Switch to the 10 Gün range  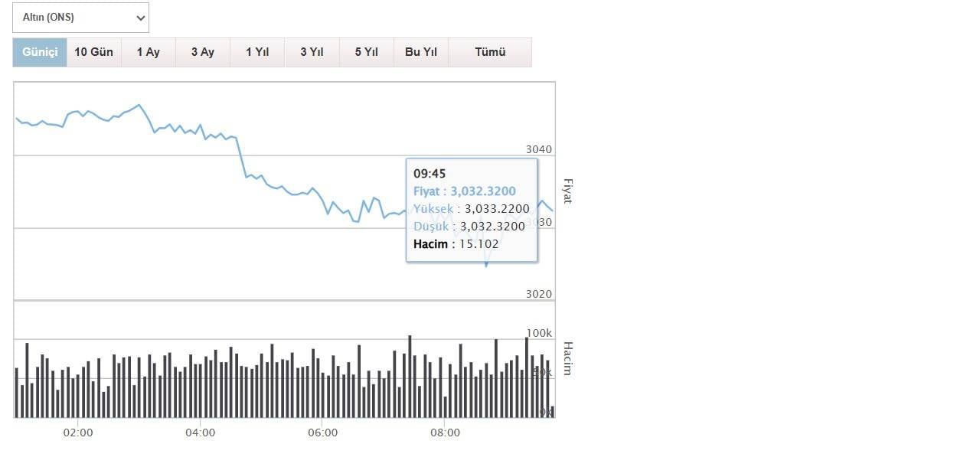point(93,52)
